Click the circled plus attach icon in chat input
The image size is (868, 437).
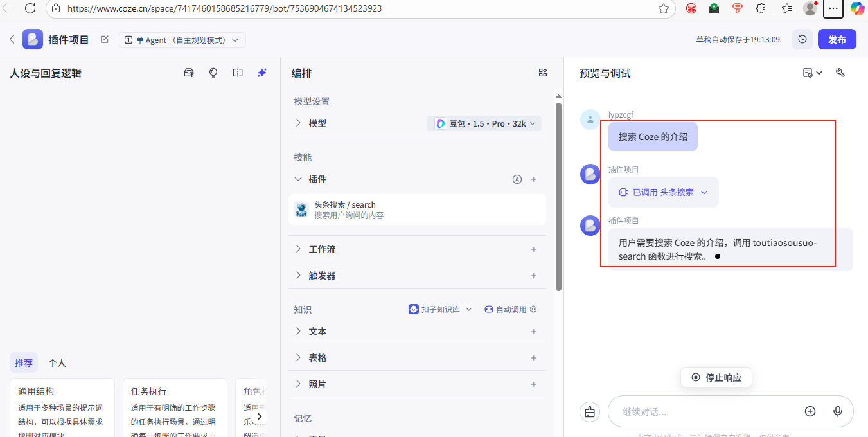click(810, 411)
